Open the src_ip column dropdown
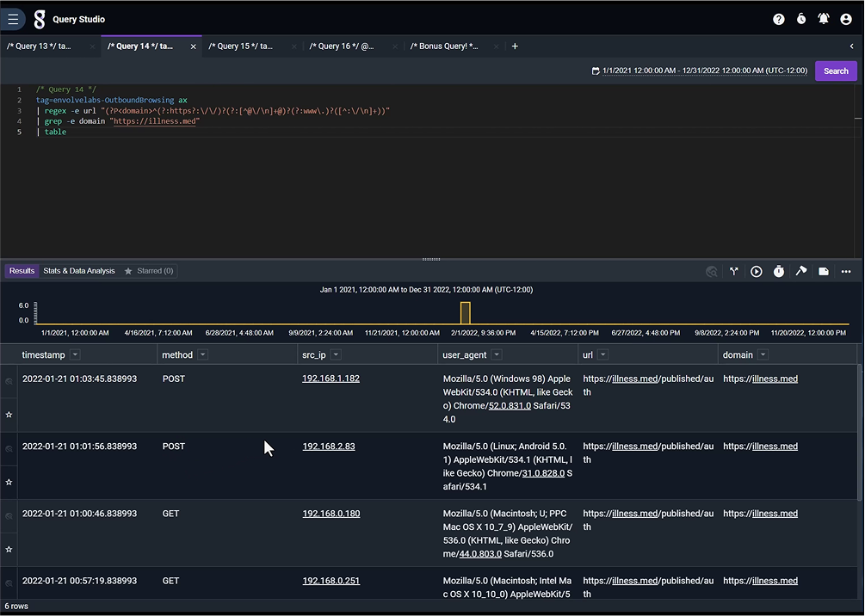Screen dimensions: 865x616 pos(336,354)
